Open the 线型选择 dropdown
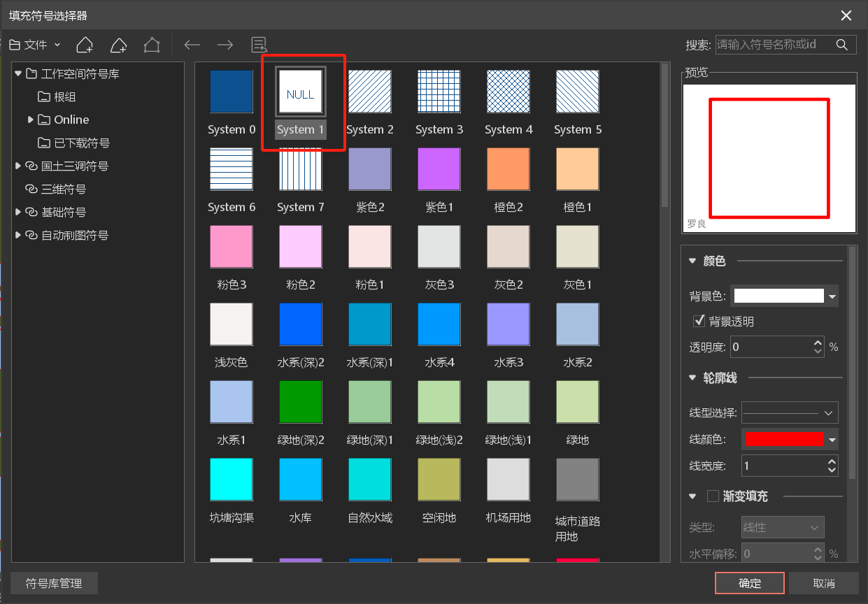This screenshot has width=868, height=604. 790,412
